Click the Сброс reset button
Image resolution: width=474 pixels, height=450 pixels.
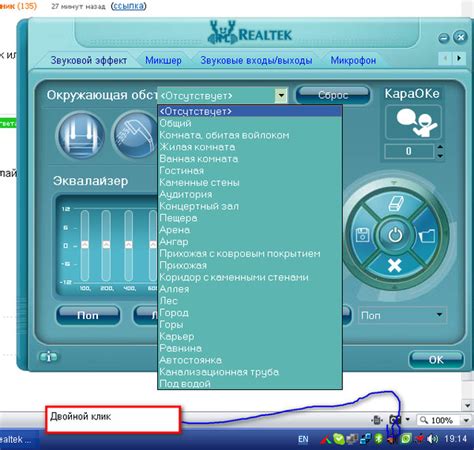click(x=333, y=95)
